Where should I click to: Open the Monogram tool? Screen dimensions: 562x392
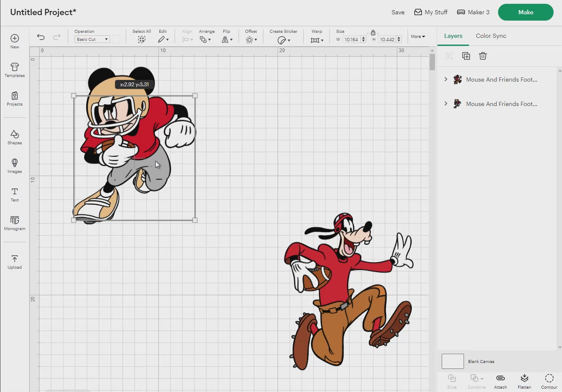[x=15, y=223]
